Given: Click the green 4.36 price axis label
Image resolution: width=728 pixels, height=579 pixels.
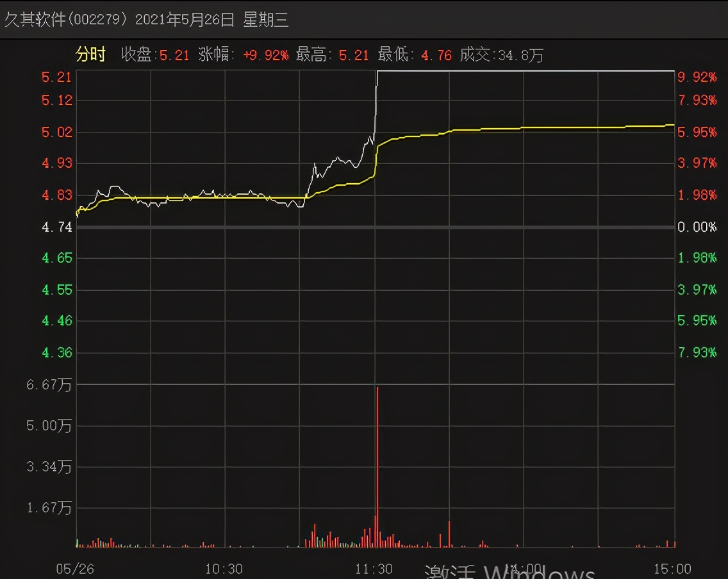Looking at the screenshot, I should point(57,352).
